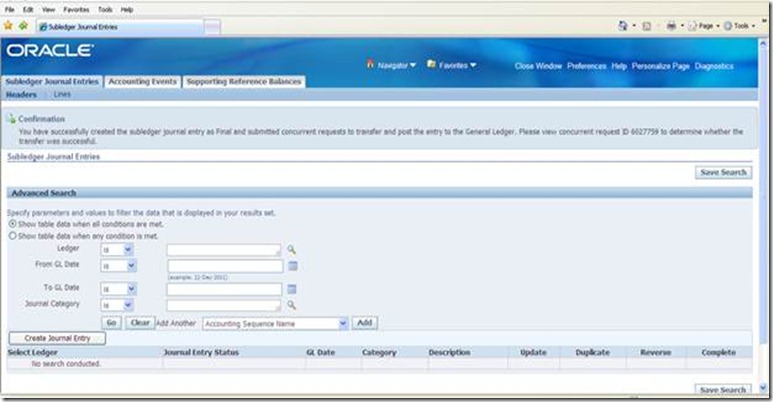Click the Description column header
Viewport: 773px width, 402px height.
click(x=449, y=352)
